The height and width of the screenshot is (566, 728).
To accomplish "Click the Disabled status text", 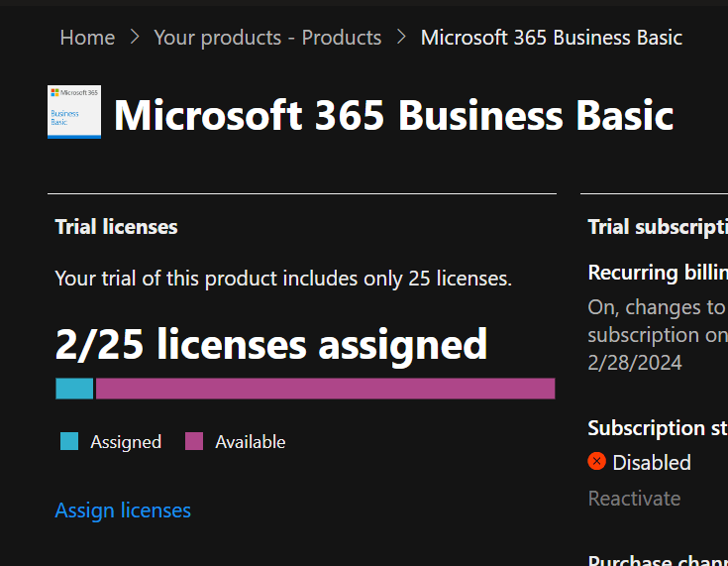I will [x=652, y=462].
